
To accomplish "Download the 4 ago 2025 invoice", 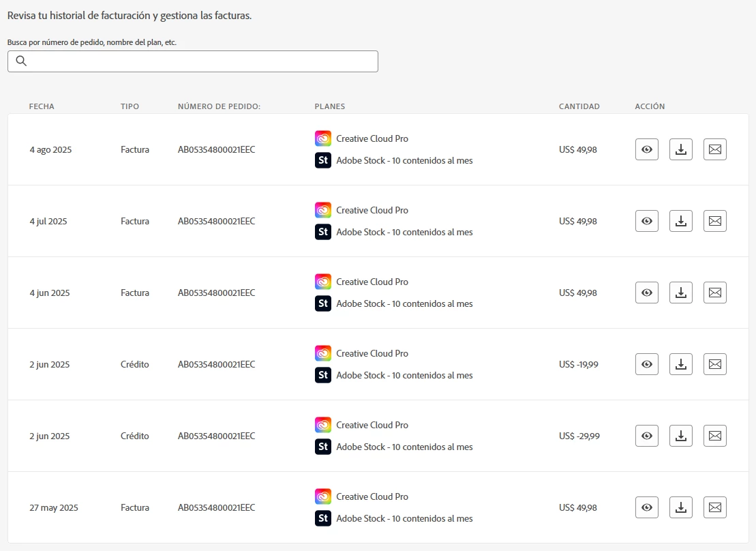I will (681, 149).
